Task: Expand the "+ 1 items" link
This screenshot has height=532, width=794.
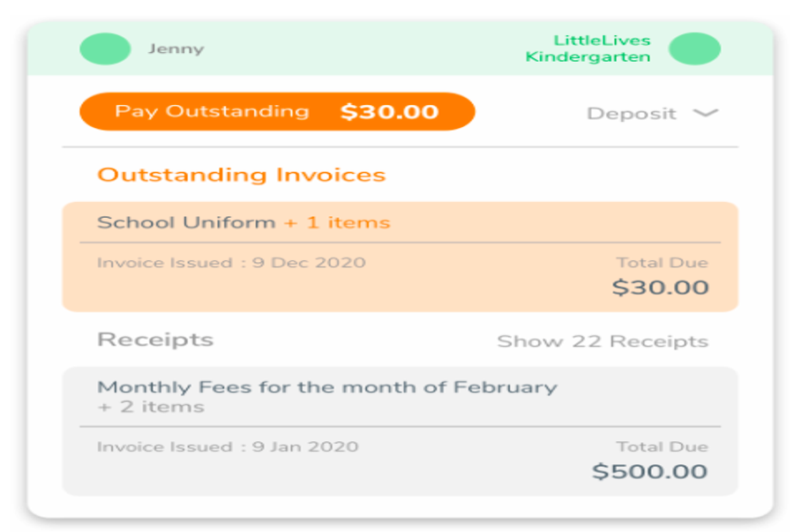Action: pos(336,222)
